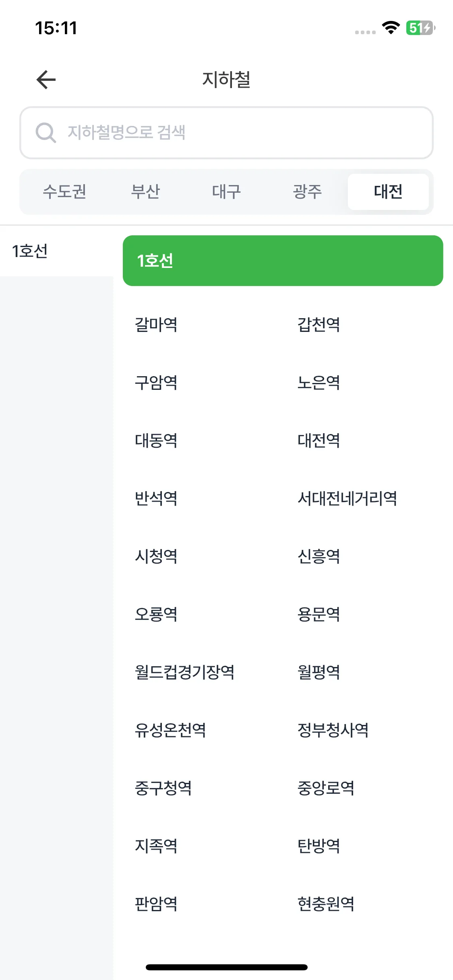Choose 대전역 station

(x=319, y=441)
